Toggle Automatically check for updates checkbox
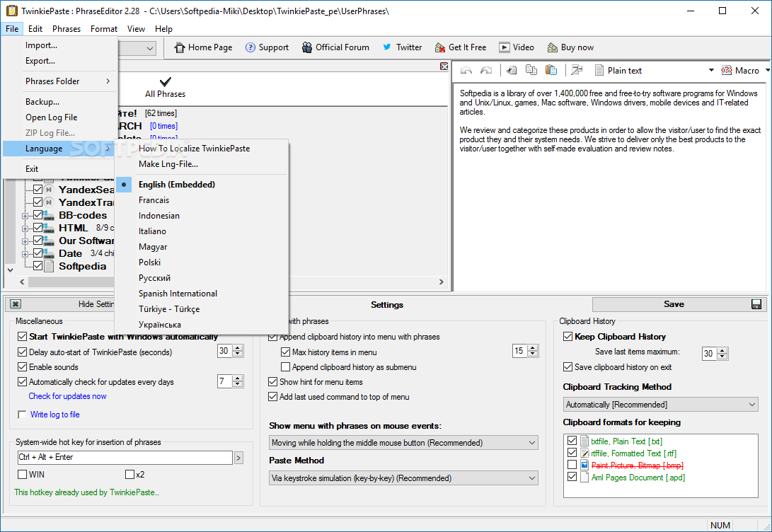This screenshot has height=532, width=772. [x=22, y=381]
